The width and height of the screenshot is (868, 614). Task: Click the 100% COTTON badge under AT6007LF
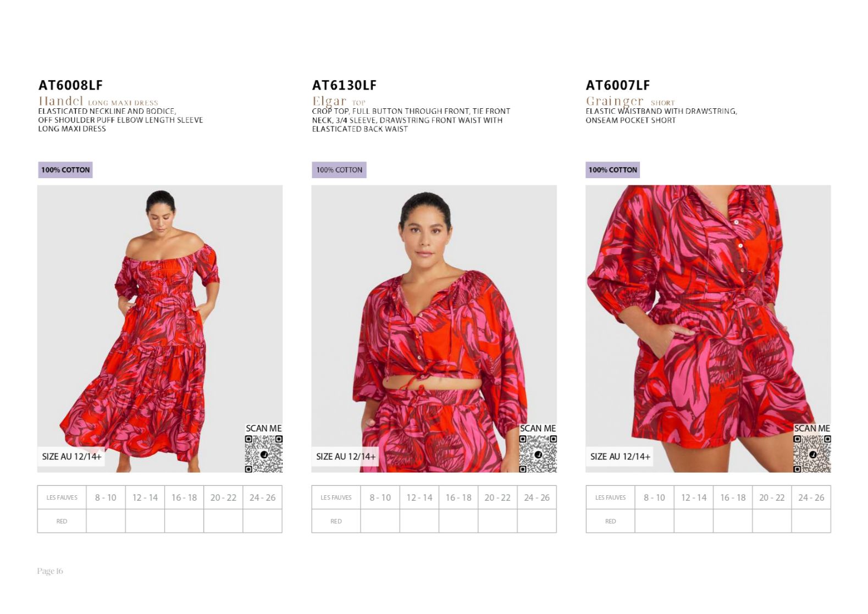(613, 170)
